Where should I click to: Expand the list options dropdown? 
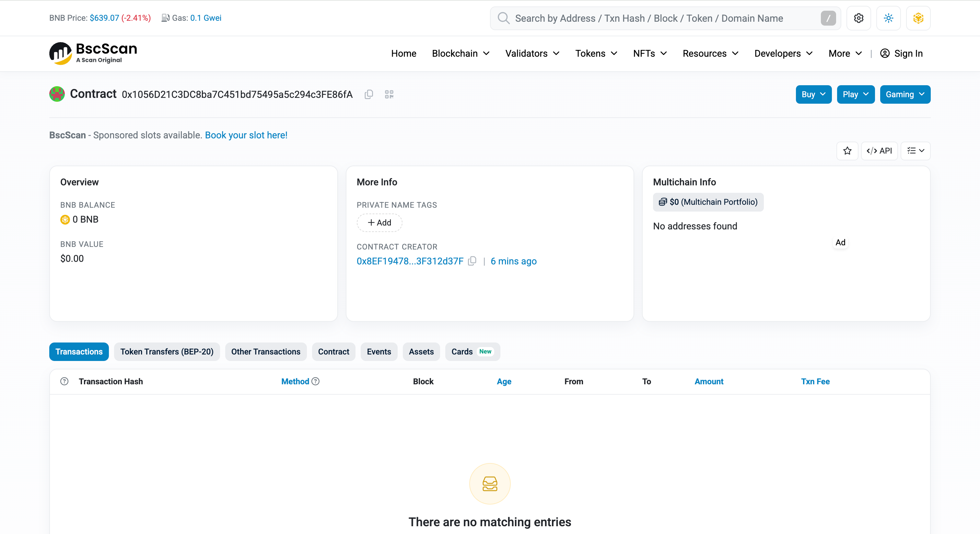click(915, 151)
